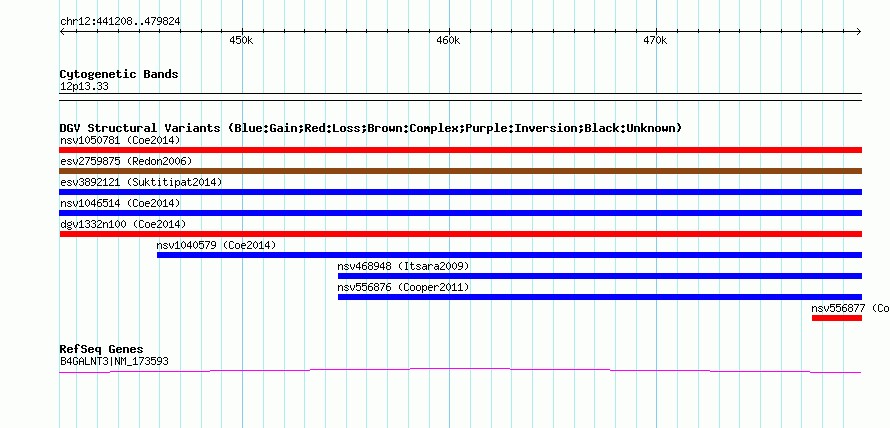Open variant label esv3892121 (Suktitipat2014)
Screen dimensions: 890x428
[141, 182]
